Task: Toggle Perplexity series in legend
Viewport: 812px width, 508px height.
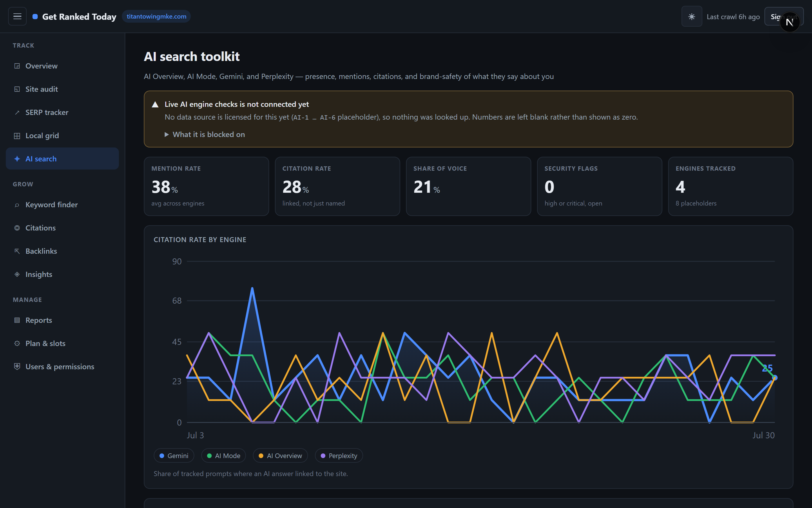Action: (x=339, y=455)
